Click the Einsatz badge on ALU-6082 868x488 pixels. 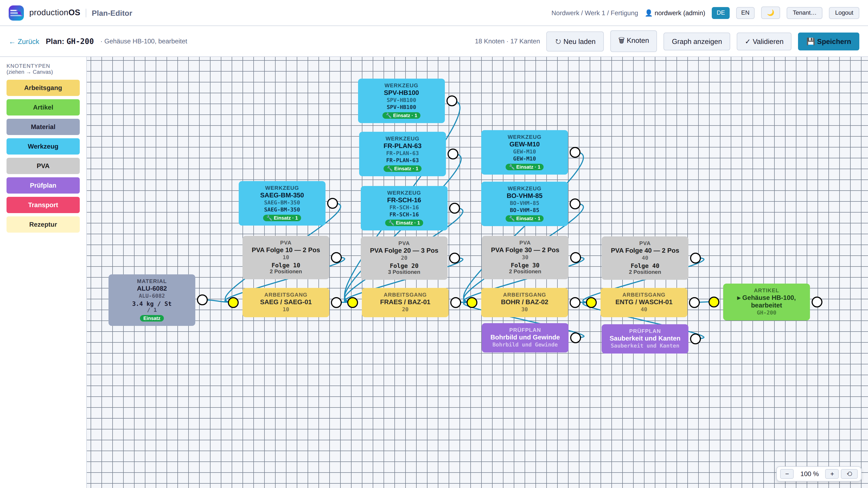152,318
